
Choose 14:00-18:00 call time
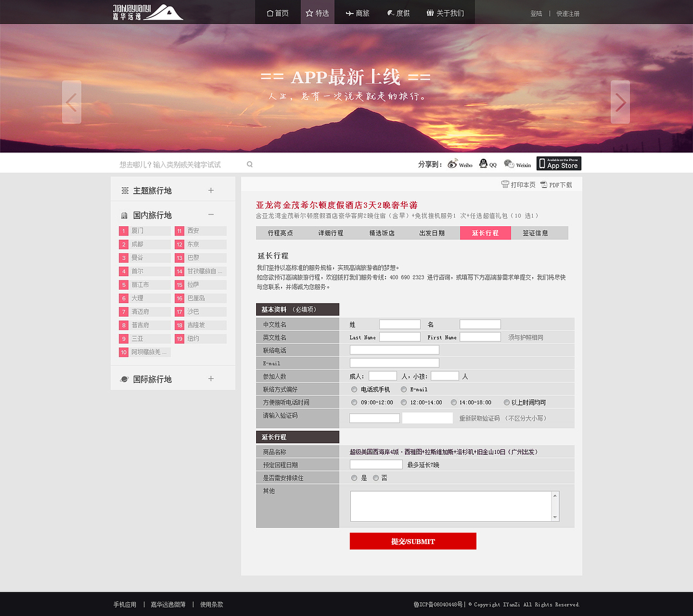pyautogui.click(x=454, y=402)
